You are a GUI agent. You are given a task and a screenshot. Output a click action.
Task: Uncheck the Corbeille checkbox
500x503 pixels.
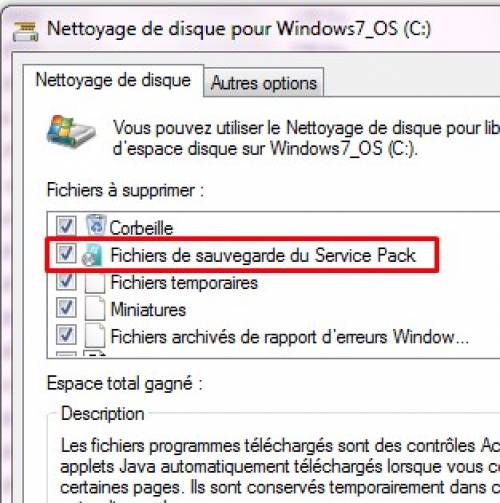pyautogui.click(x=66, y=226)
